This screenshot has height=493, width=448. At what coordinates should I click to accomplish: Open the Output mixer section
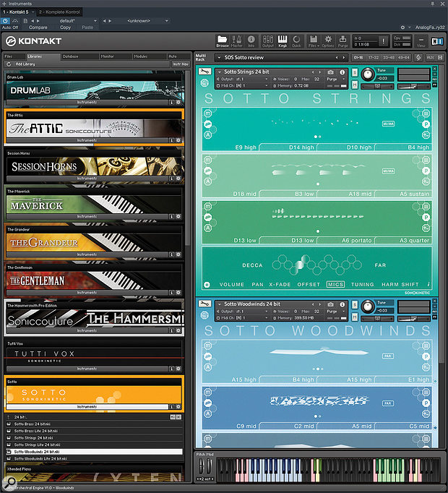coord(268,41)
